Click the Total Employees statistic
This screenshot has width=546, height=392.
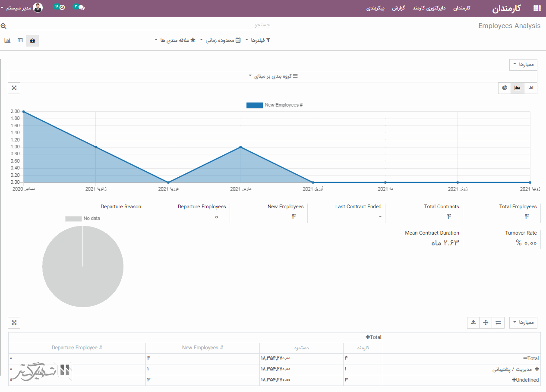point(518,212)
